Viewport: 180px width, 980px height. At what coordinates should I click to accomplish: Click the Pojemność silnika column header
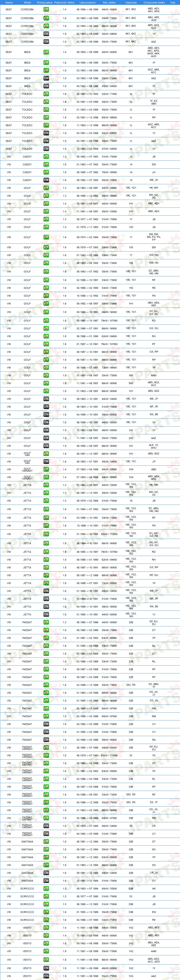click(64, 2)
